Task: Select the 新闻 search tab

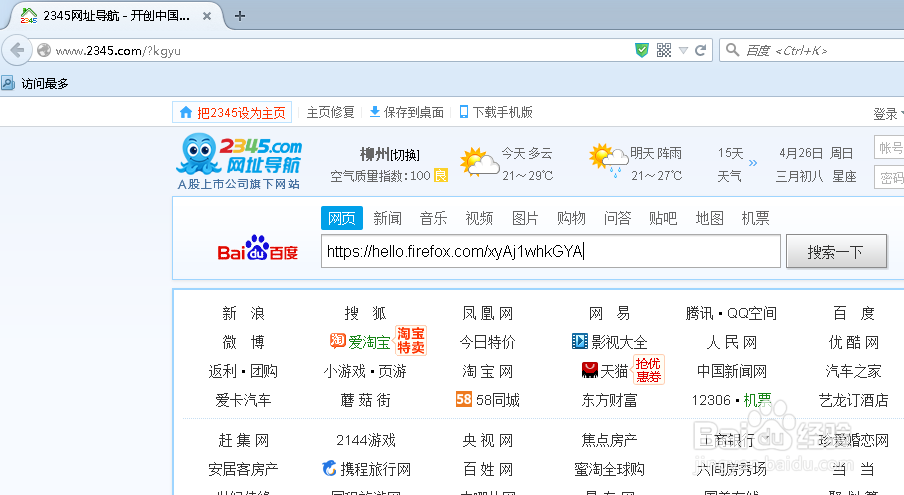Action: pyautogui.click(x=387, y=218)
